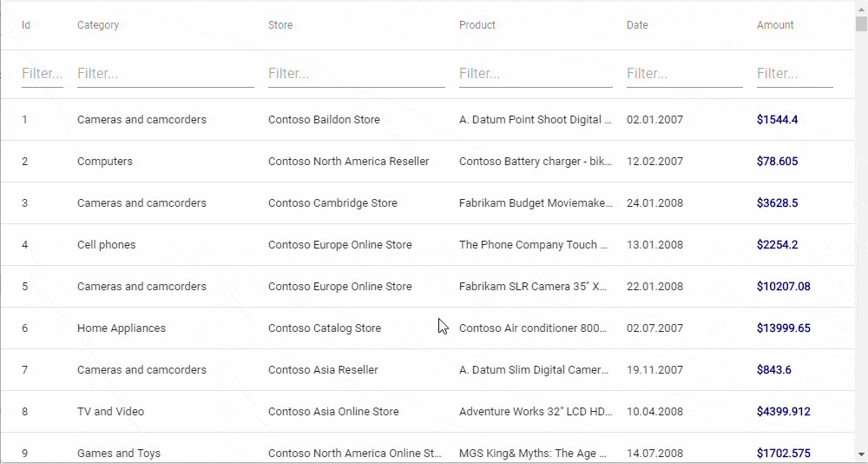Viewport: 868px width, 464px height.
Task: Sort the grid by Id column header
Action: click(x=26, y=25)
